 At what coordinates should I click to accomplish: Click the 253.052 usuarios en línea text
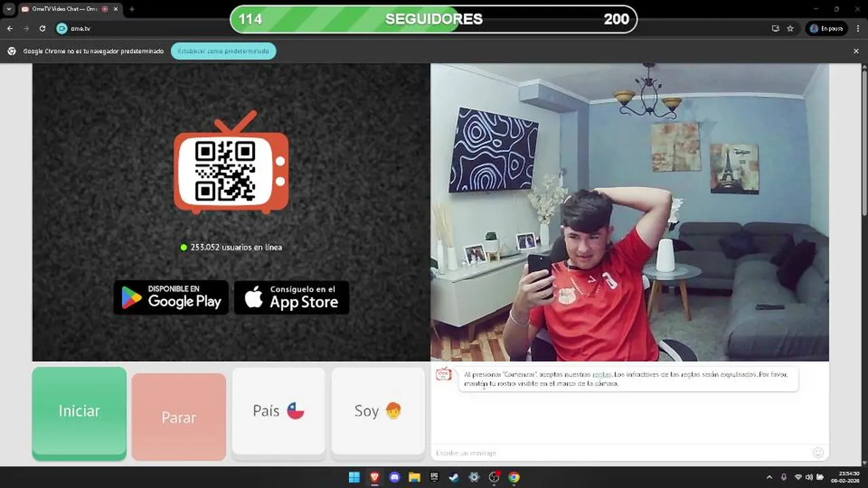pos(236,247)
